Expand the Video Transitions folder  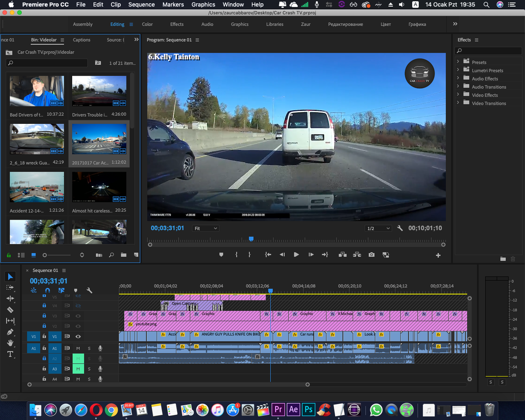[458, 103]
